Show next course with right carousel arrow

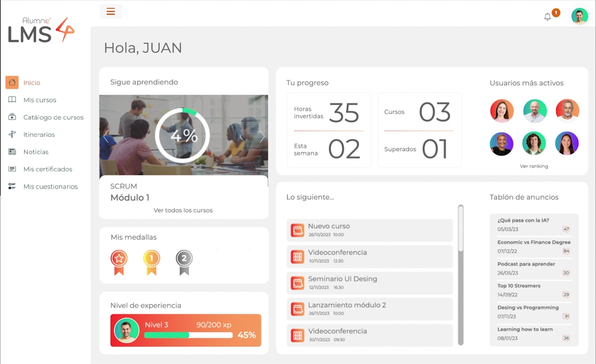pos(262,136)
